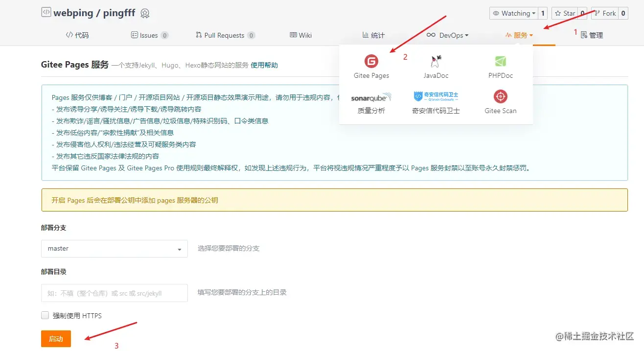Open the 管理 tab
Viewport: 644px width, 351px height.
pyautogui.click(x=592, y=35)
